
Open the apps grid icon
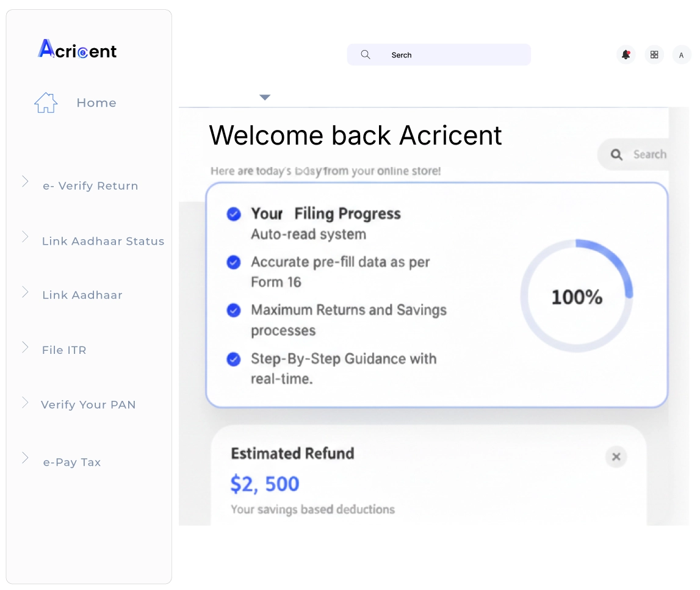[x=654, y=55]
